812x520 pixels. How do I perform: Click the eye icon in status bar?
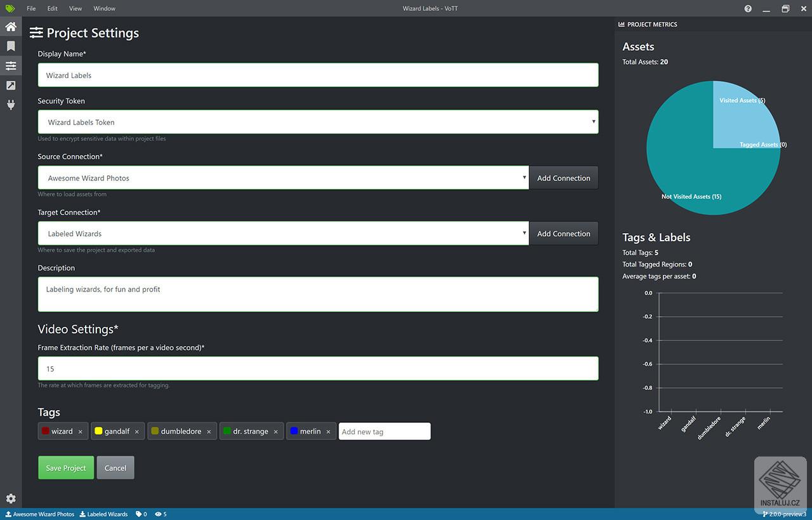(x=157, y=514)
